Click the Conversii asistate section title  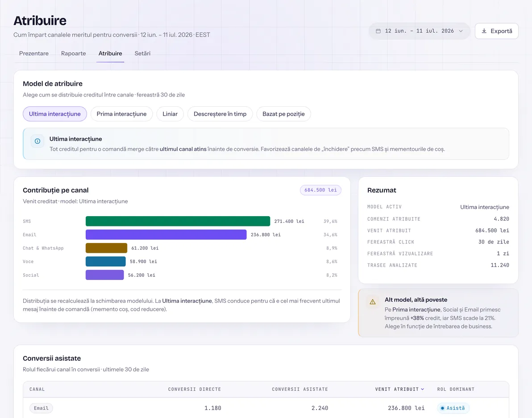[x=52, y=358]
